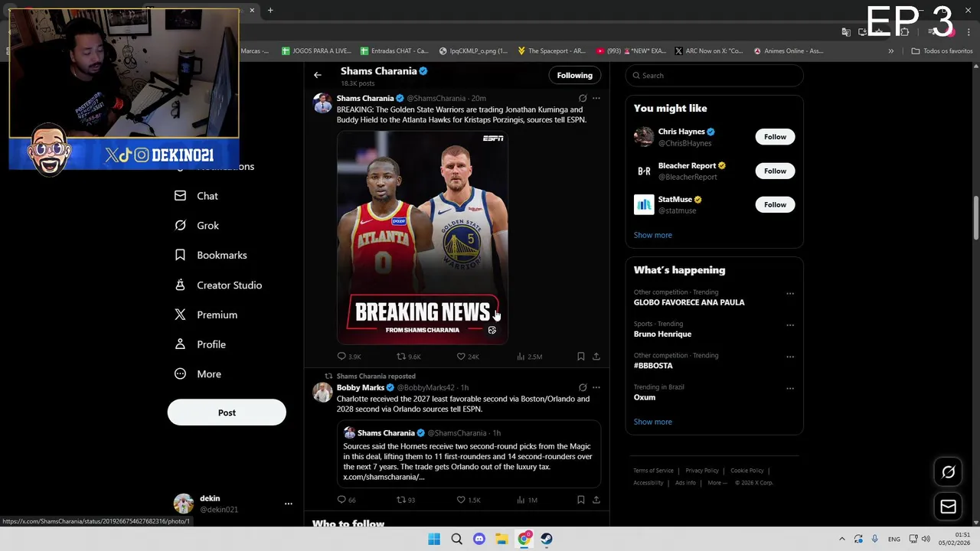Open options for Oxum trend
The width and height of the screenshot is (980, 551).
tap(790, 388)
